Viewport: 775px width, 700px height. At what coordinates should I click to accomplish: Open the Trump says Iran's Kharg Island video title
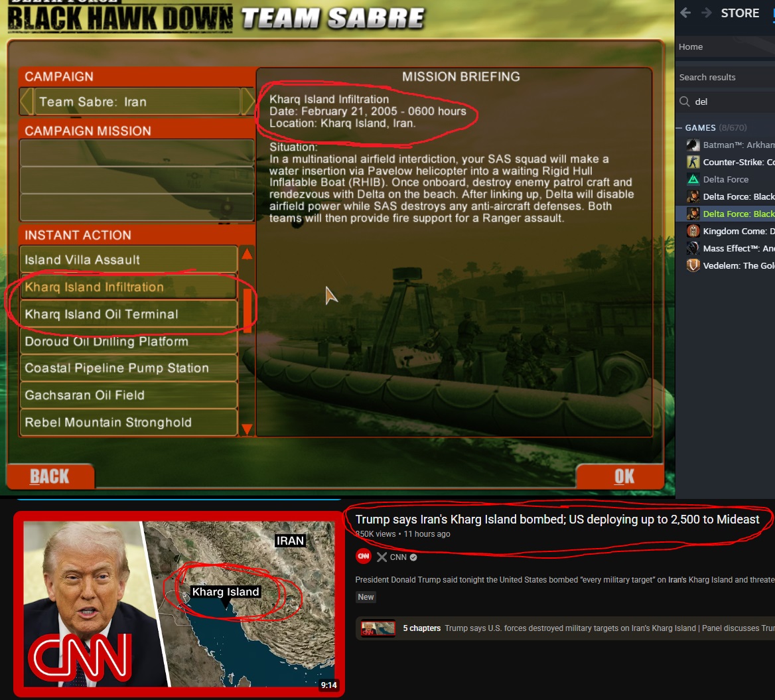(557, 519)
